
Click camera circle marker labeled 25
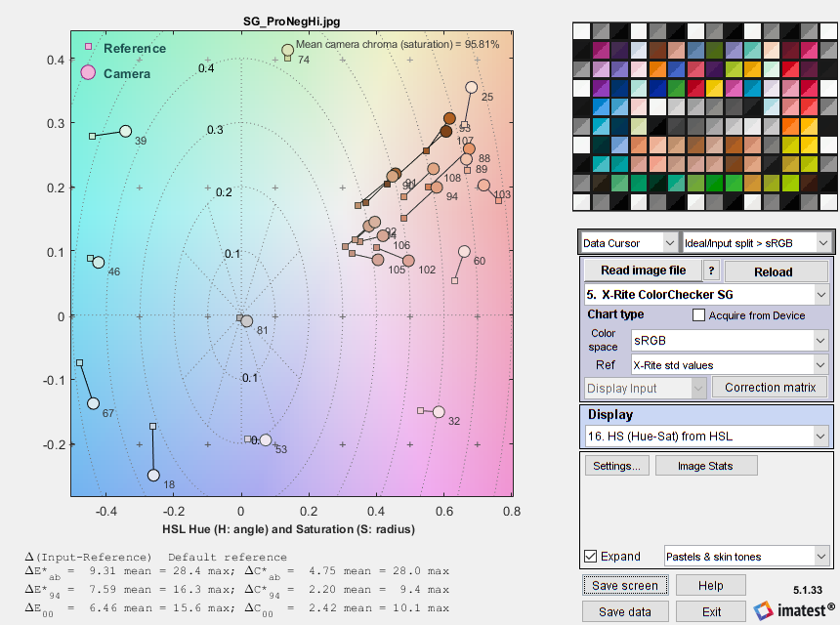point(472,88)
